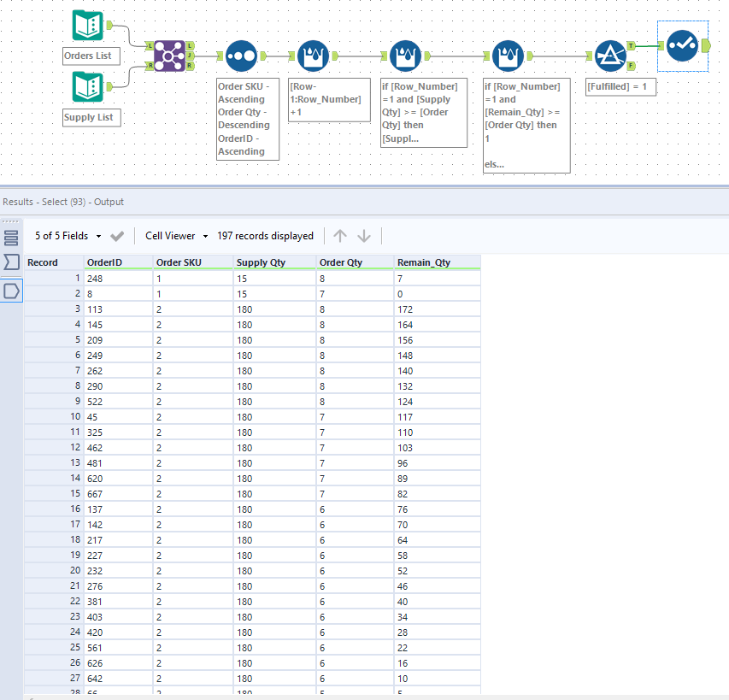Select the Sort tool on canvas
This screenshot has height=700, width=729.
[x=240, y=56]
